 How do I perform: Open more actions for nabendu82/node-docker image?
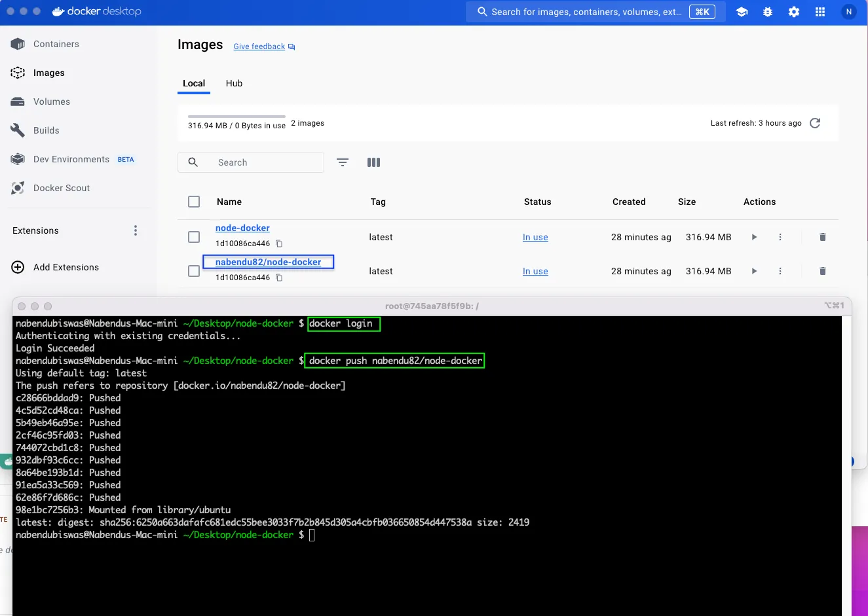point(780,271)
